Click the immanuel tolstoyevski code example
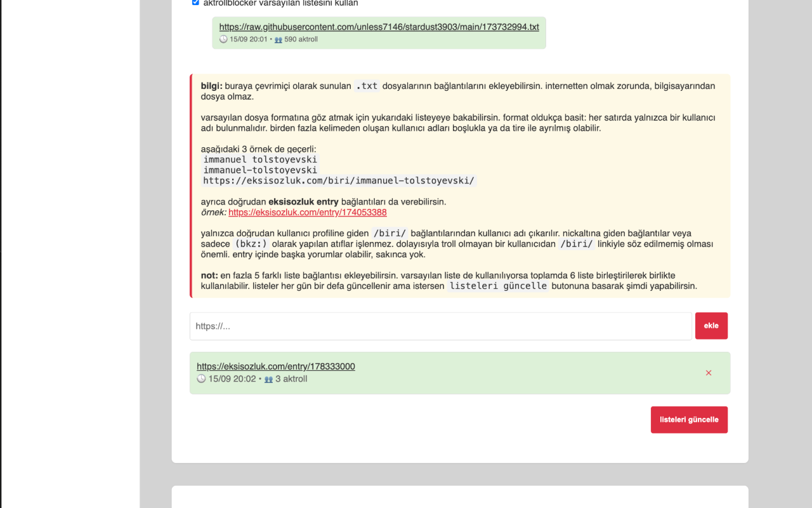Viewport: 812px width, 508px height. pos(260,159)
